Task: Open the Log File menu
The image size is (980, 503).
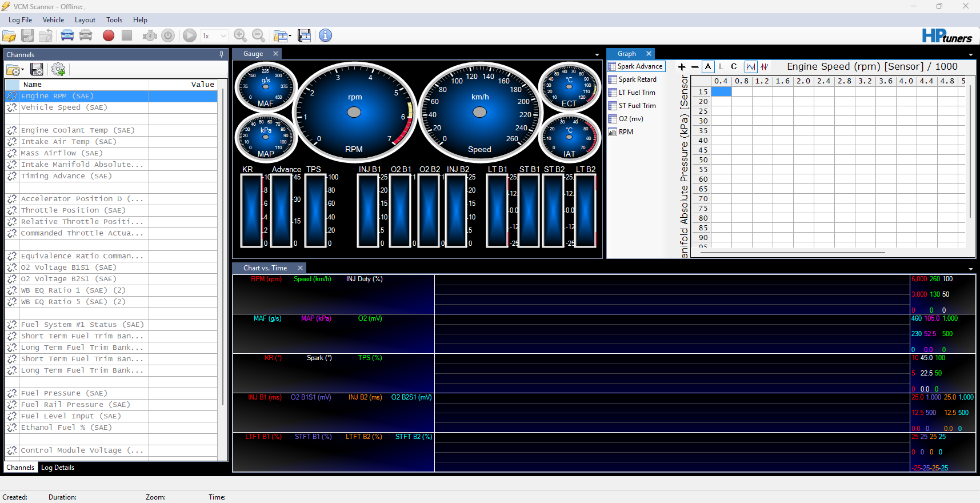Action: (x=21, y=20)
